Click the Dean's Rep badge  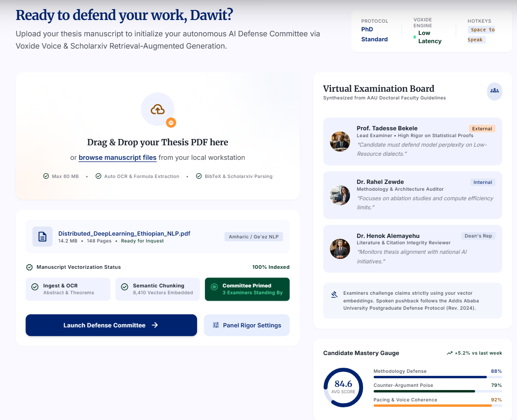tap(478, 236)
